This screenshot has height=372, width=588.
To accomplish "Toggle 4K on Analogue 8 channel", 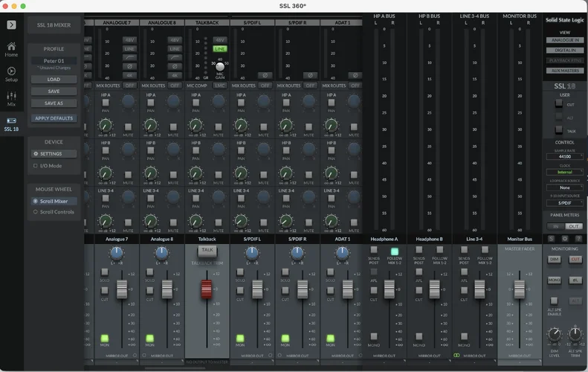I will tap(175, 75).
